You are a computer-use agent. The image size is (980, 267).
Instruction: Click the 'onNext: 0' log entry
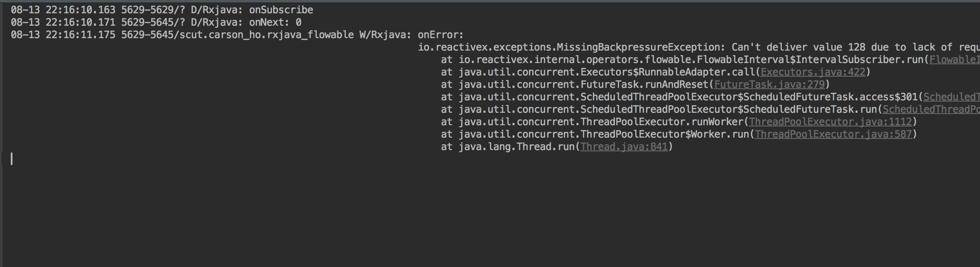275,22
